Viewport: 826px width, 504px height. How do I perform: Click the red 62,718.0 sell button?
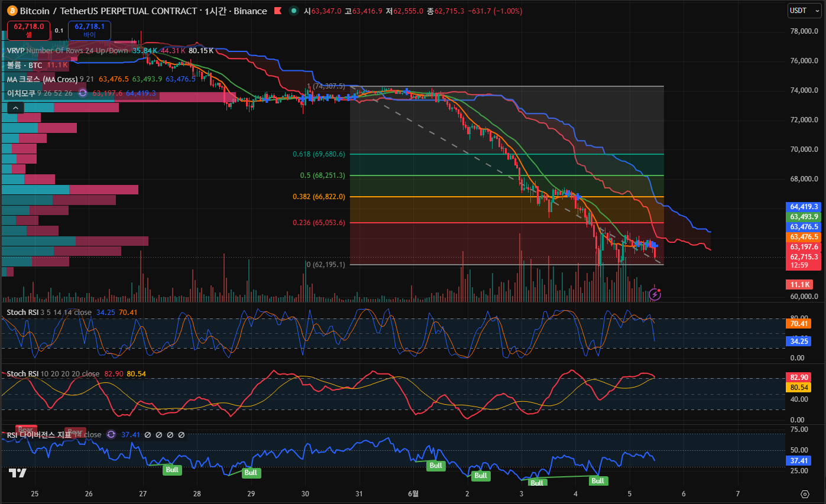pos(28,30)
